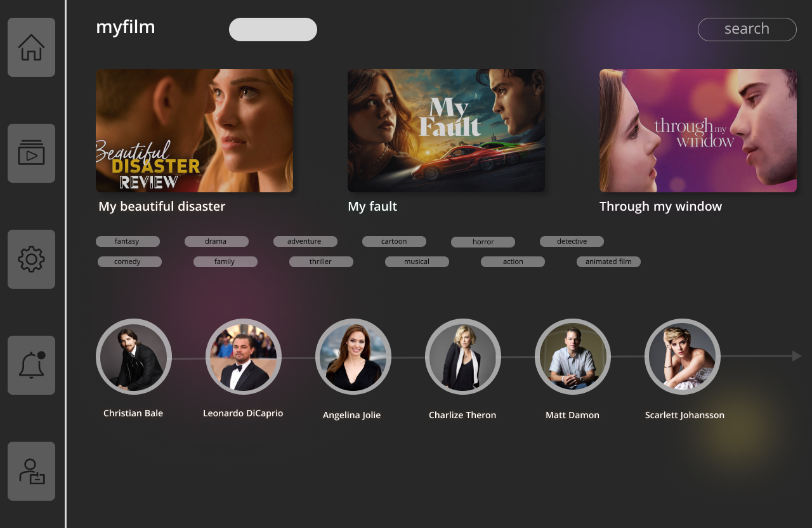
Task: Open Angelina Jolie's avatar
Action: coord(353,357)
